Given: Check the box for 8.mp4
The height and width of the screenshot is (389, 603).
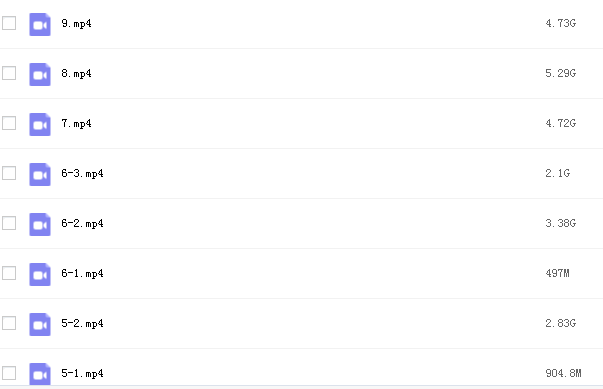Looking at the screenshot, I should coord(9,73).
